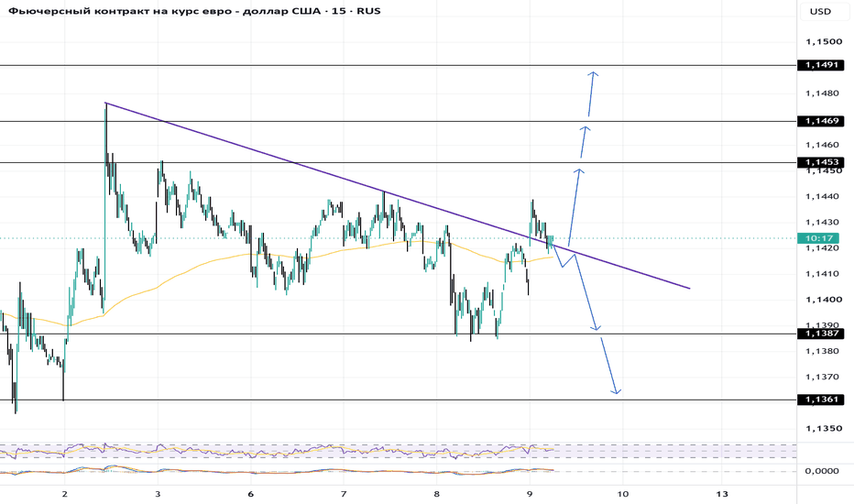
Task: Click the 1,1480 price scale value
Action: coord(823,93)
